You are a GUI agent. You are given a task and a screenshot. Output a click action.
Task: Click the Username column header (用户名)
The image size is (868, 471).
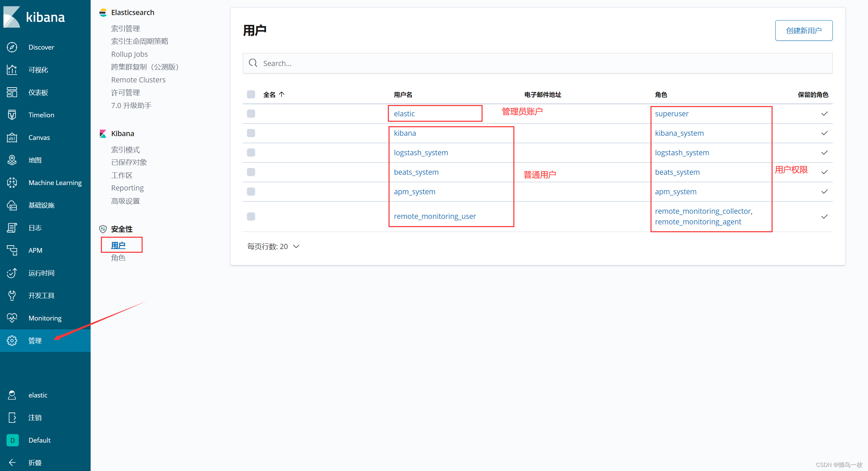[403, 94]
